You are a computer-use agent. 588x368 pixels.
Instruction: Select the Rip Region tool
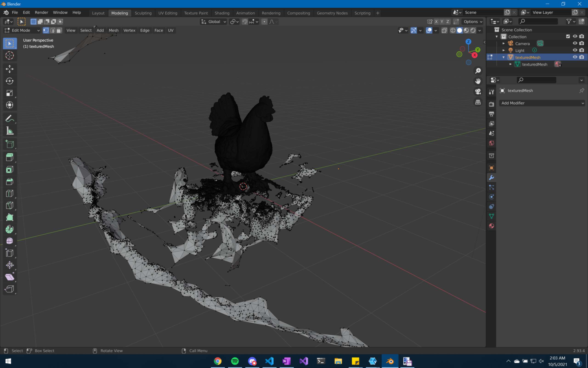point(10,289)
